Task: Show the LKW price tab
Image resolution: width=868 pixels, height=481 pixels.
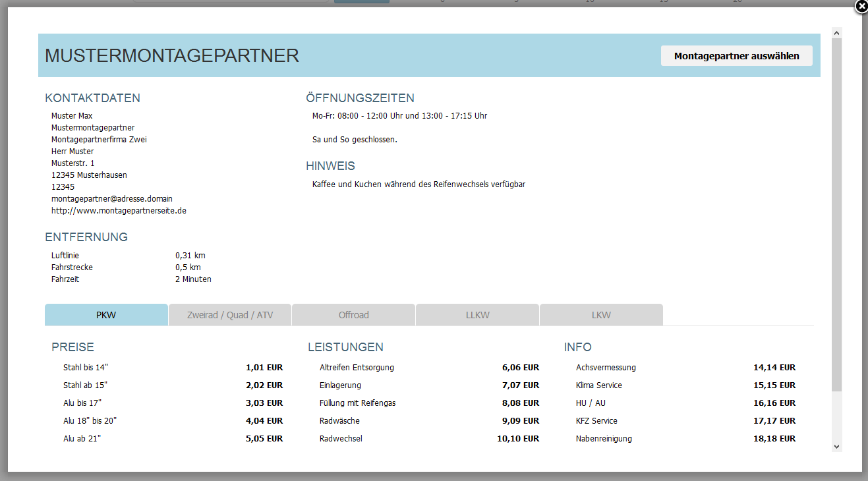Action: [x=601, y=315]
